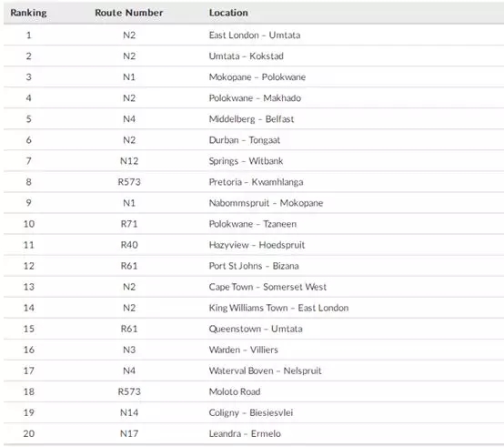Click the N12 route number cell
The height and width of the screenshot is (447, 504).
pyautogui.click(x=129, y=161)
